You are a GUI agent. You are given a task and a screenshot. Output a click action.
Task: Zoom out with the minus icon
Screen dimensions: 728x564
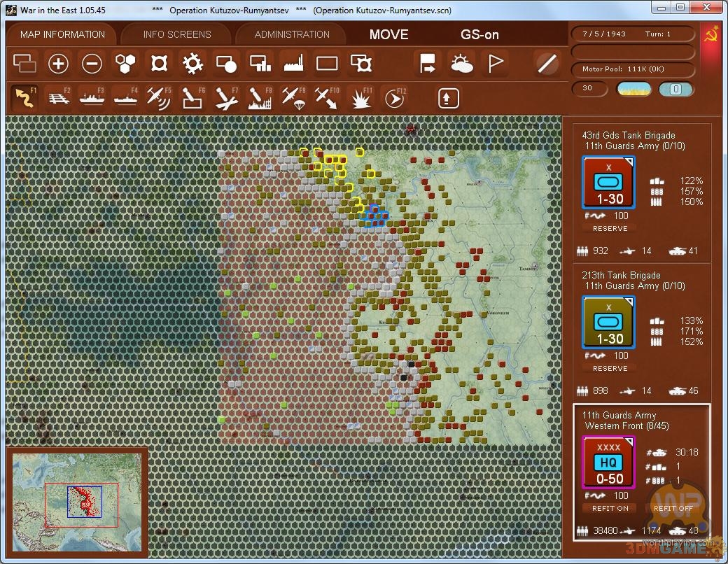point(92,64)
